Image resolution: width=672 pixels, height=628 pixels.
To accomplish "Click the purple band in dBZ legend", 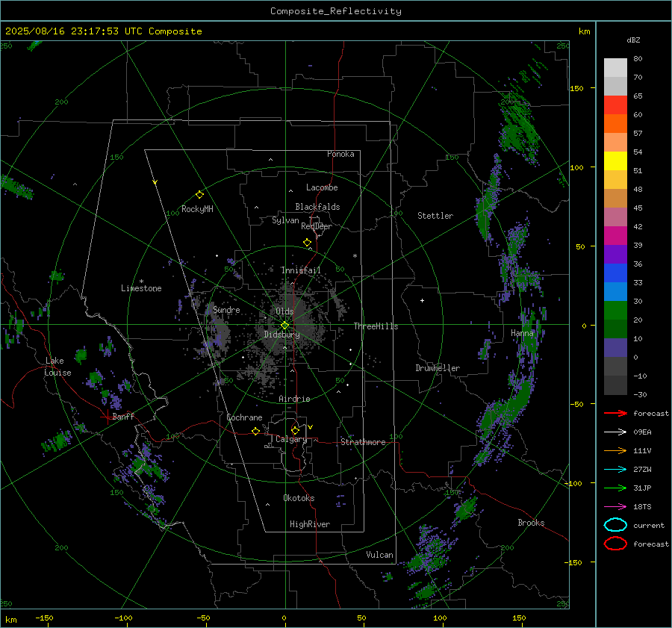I will coord(615,254).
